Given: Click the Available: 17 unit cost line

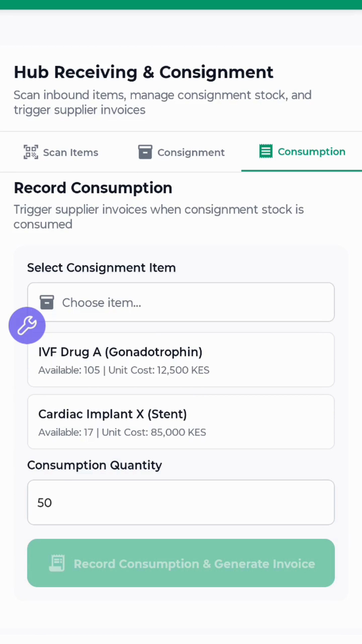Looking at the screenshot, I should (122, 432).
